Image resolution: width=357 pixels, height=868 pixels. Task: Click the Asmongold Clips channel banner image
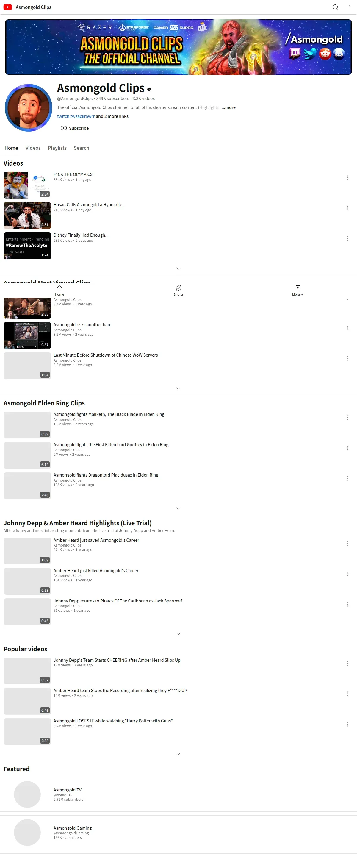178,47
